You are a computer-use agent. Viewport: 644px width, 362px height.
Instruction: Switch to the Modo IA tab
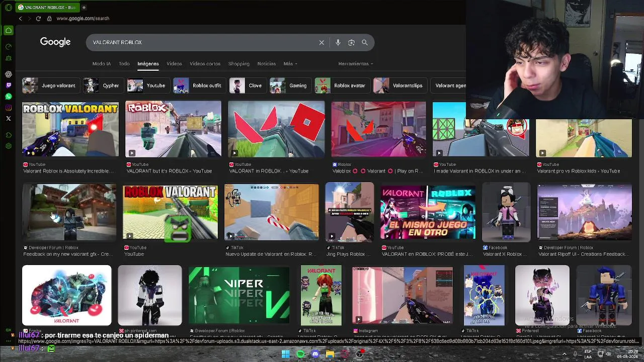pyautogui.click(x=102, y=64)
